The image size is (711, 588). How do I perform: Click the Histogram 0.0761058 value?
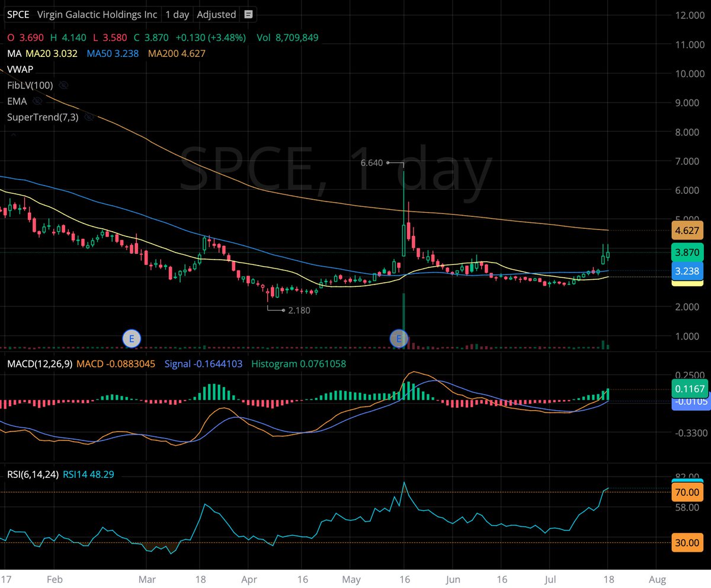click(x=298, y=364)
